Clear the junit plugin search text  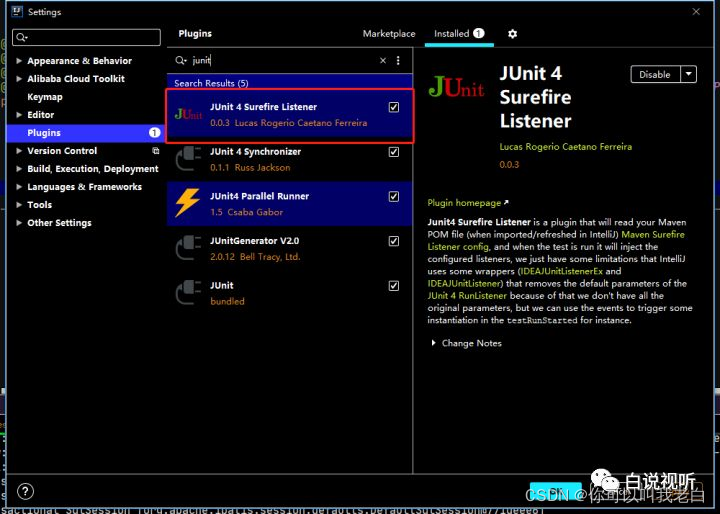pos(382,60)
